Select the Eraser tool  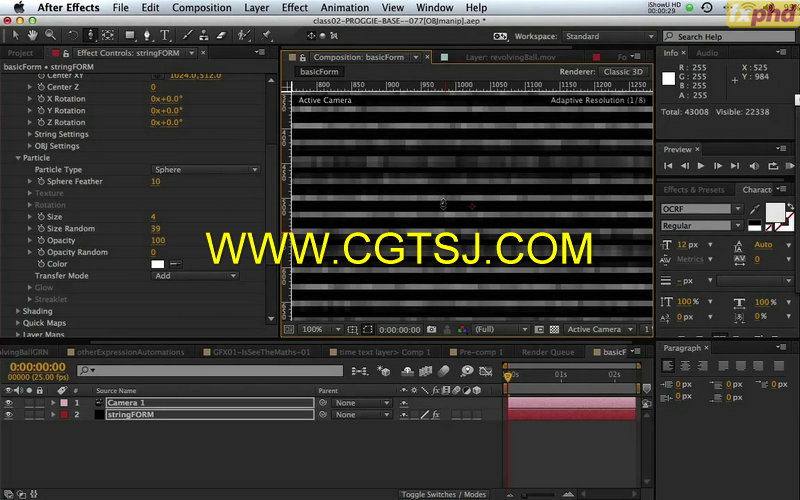point(221,35)
